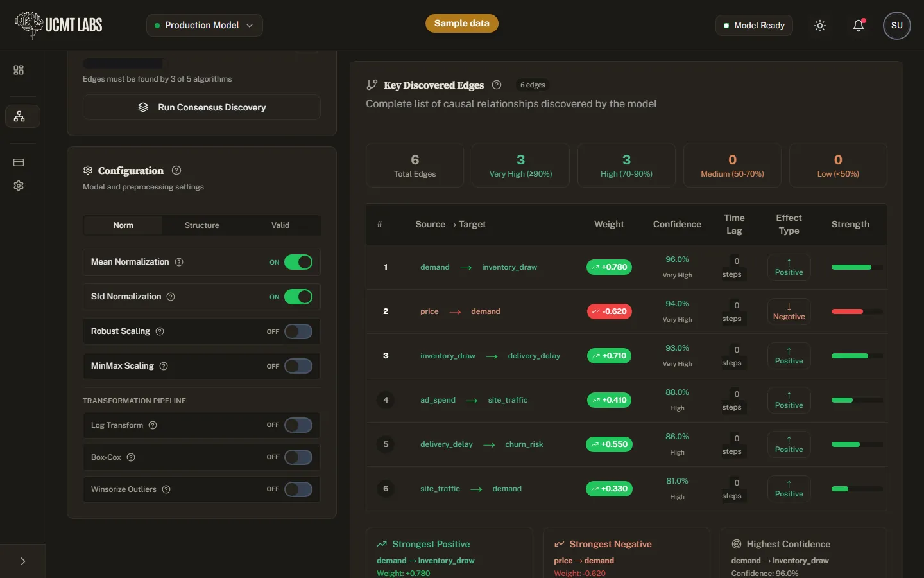Click the UCMT Labs logo
The height and width of the screenshot is (578, 924).
click(x=59, y=25)
